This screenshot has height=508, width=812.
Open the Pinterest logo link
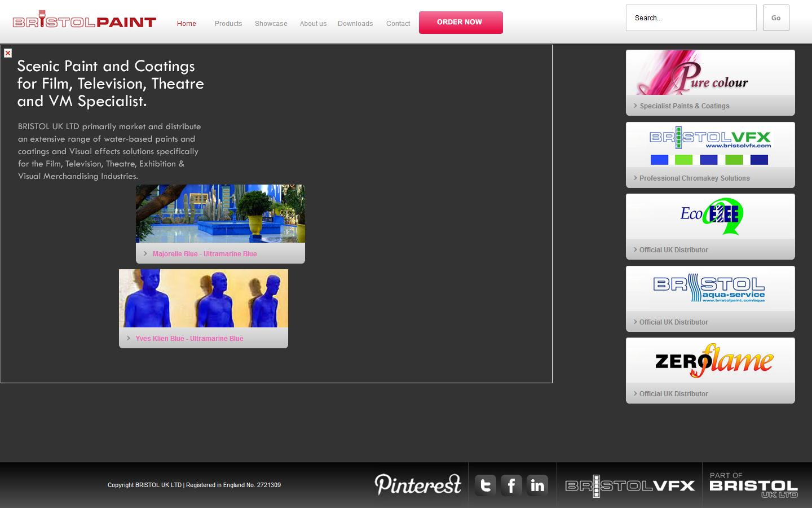(418, 484)
